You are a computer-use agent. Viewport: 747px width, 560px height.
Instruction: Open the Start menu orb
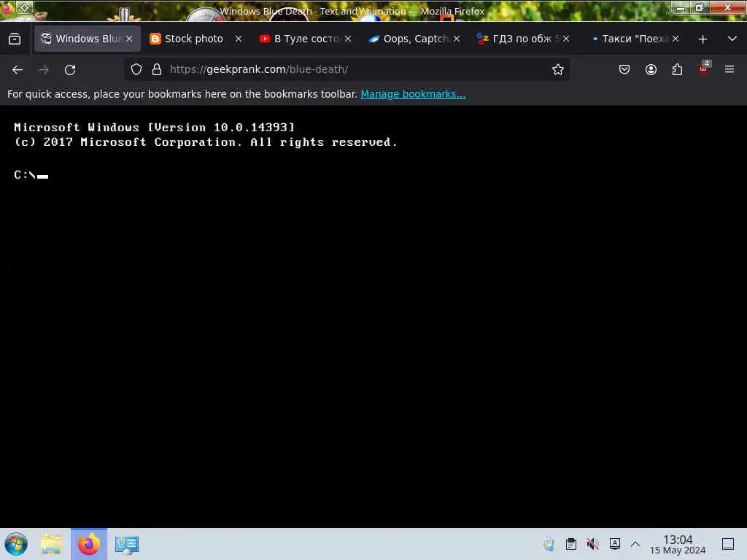click(x=16, y=544)
